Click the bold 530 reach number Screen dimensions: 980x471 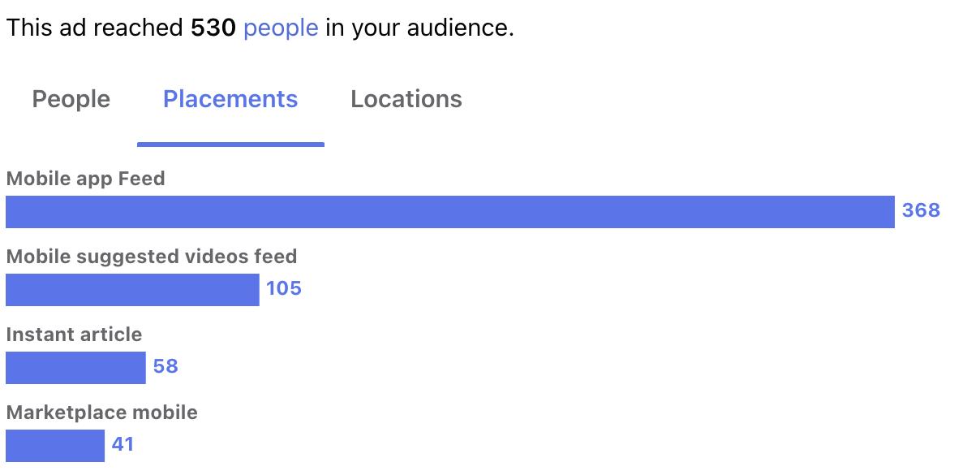click(213, 28)
